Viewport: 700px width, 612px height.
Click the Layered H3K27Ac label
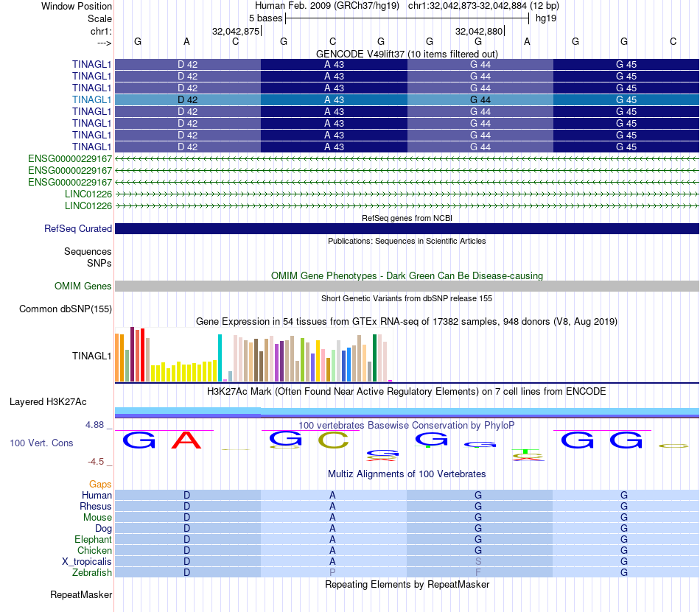[48, 402]
